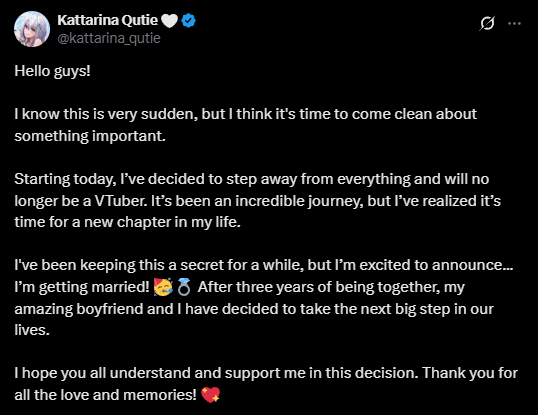Click the Grok slashed-circle icon
538x415 pixels.
(x=487, y=23)
